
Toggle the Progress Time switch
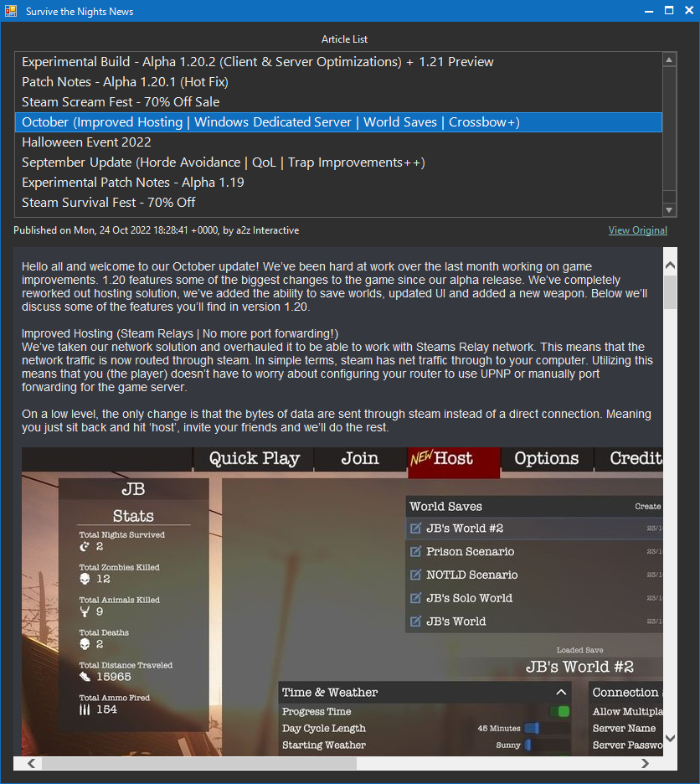558,712
